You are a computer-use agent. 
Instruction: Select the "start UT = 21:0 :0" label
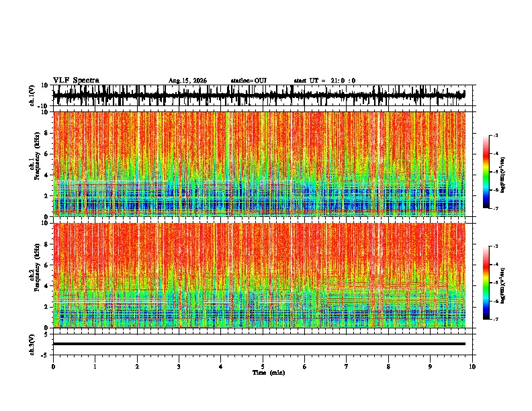324,81
